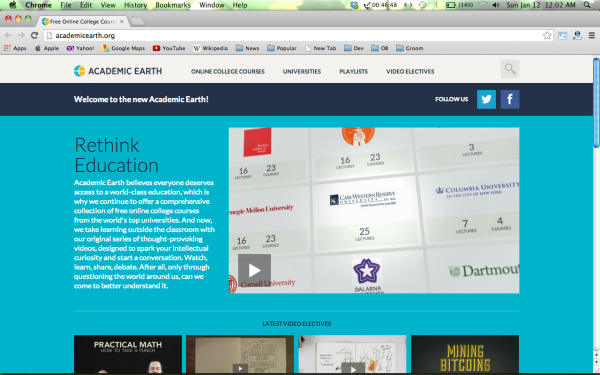Click the Case Western Reserve University logo

[363, 199]
